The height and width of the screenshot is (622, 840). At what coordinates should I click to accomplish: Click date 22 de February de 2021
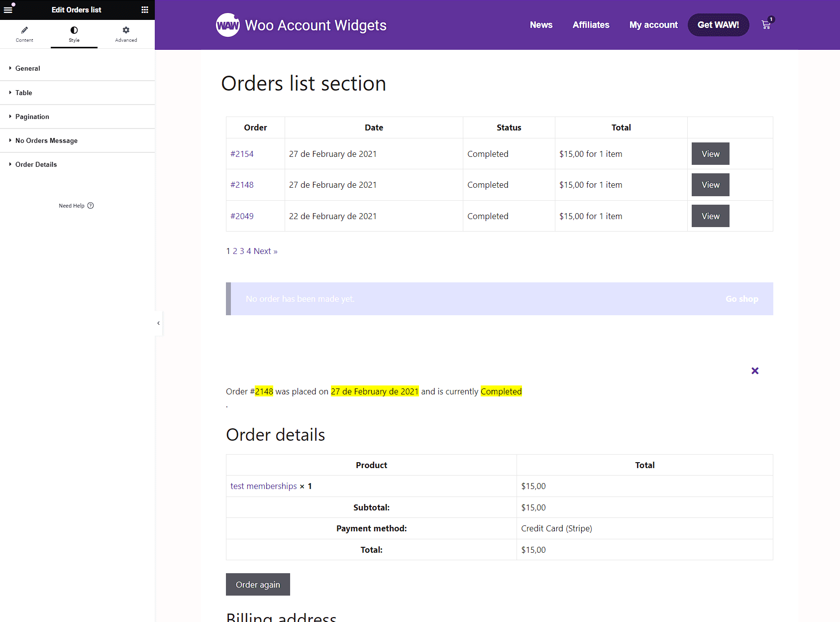pyautogui.click(x=332, y=216)
